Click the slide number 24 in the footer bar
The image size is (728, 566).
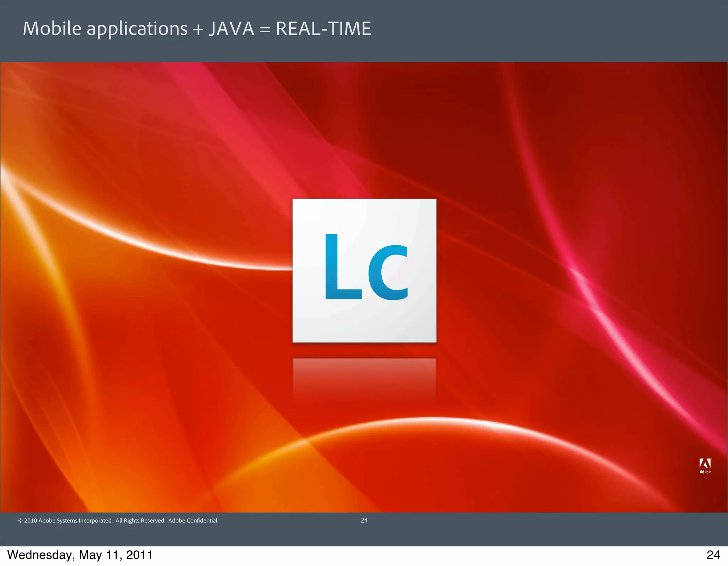[364, 520]
